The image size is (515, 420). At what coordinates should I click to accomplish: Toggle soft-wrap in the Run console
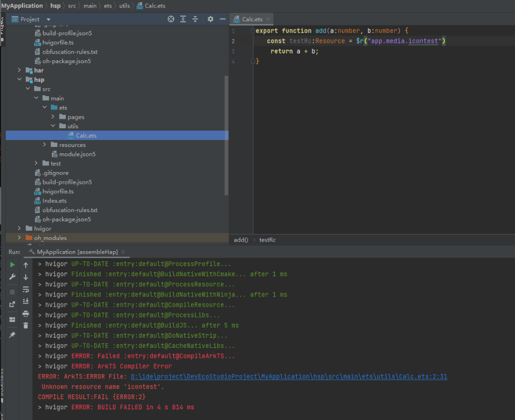click(26, 290)
